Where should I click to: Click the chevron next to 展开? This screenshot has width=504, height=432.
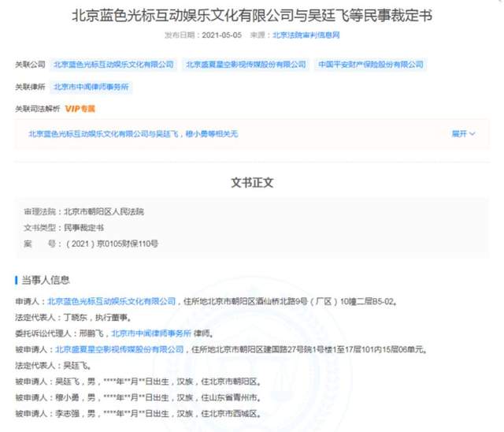[472, 134]
